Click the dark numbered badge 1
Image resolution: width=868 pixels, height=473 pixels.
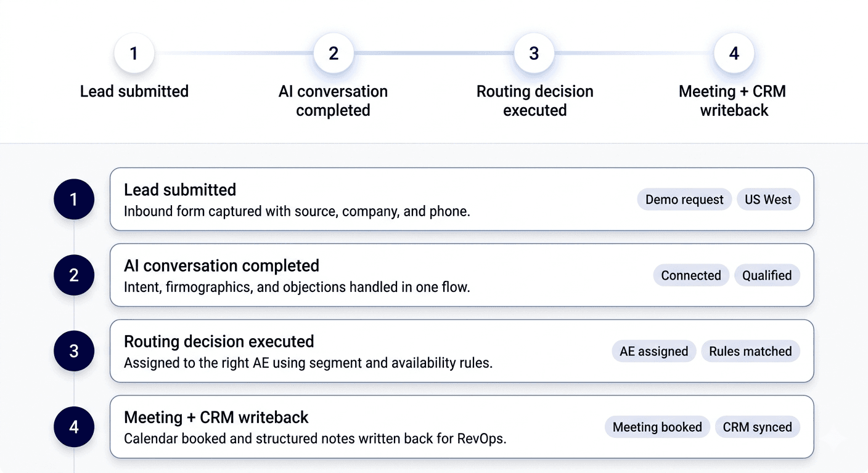tap(74, 199)
